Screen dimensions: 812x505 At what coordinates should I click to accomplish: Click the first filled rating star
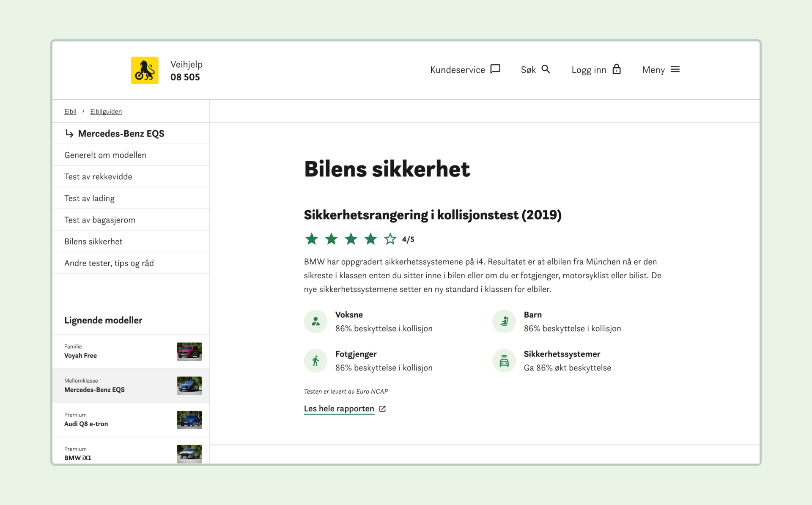[x=312, y=239]
